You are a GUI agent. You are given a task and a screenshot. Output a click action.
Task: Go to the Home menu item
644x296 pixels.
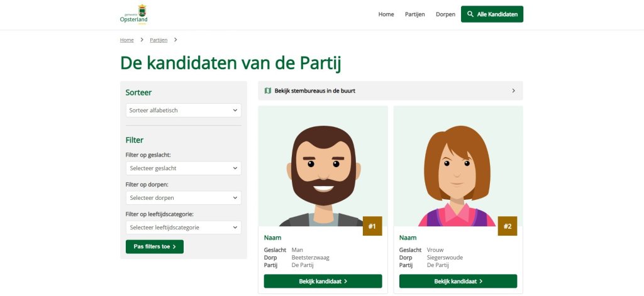(x=386, y=14)
